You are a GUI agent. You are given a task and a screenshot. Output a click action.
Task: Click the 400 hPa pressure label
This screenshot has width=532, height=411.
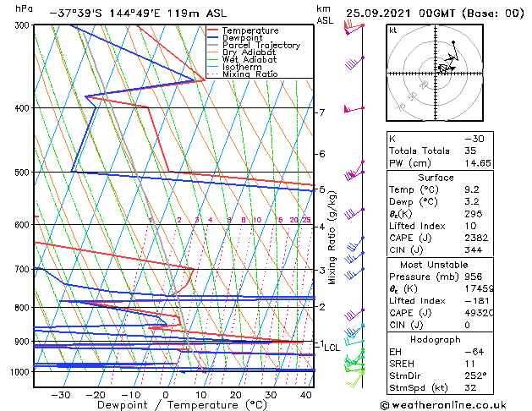(x=24, y=108)
